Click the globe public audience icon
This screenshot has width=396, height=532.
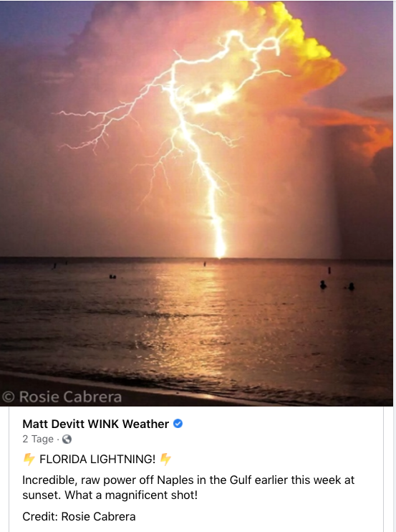pos(67,440)
